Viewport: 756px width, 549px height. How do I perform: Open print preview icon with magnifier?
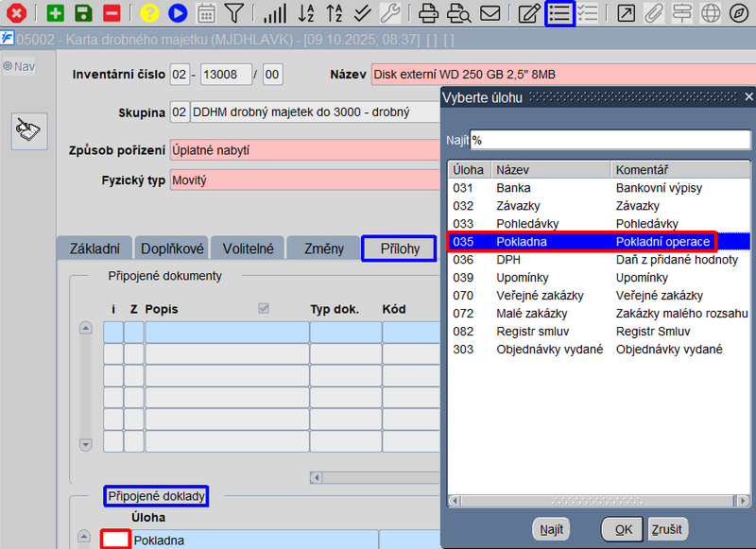pos(458,13)
